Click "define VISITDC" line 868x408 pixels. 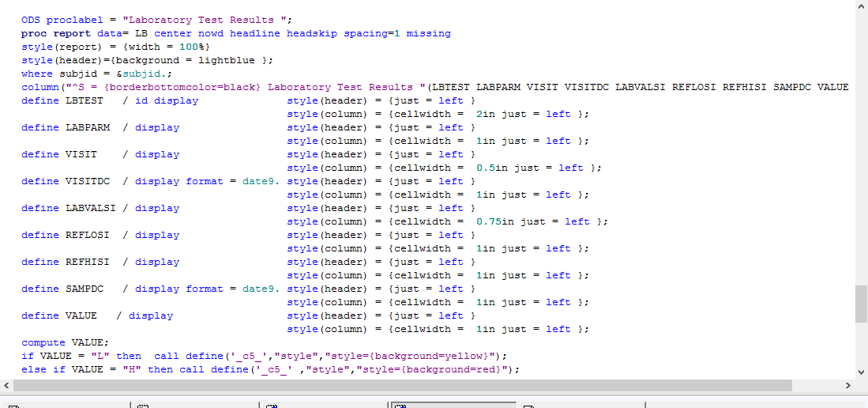pyautogui.click(x=66, y=181)
